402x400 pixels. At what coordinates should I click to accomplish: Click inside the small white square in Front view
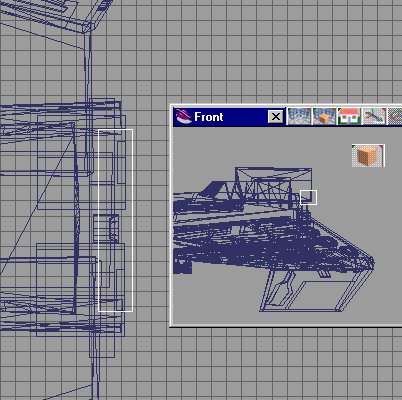[x=308, y=197]
